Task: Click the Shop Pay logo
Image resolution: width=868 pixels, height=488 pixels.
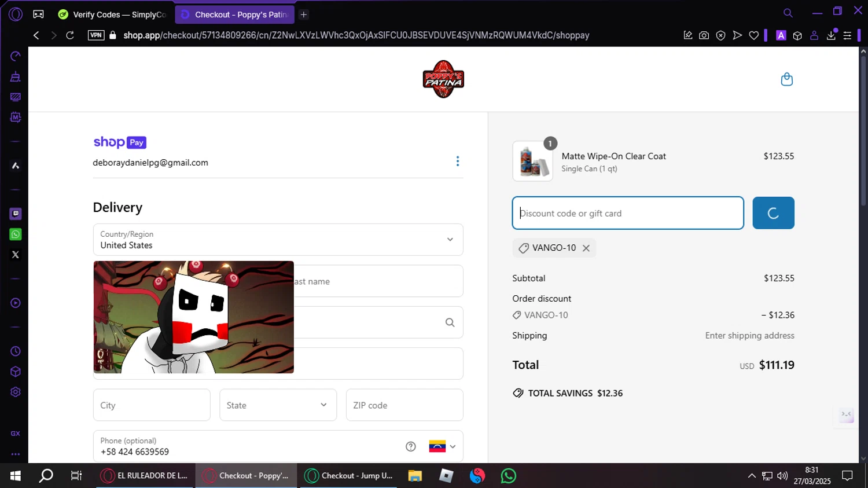Action: [x=120, y=142]
